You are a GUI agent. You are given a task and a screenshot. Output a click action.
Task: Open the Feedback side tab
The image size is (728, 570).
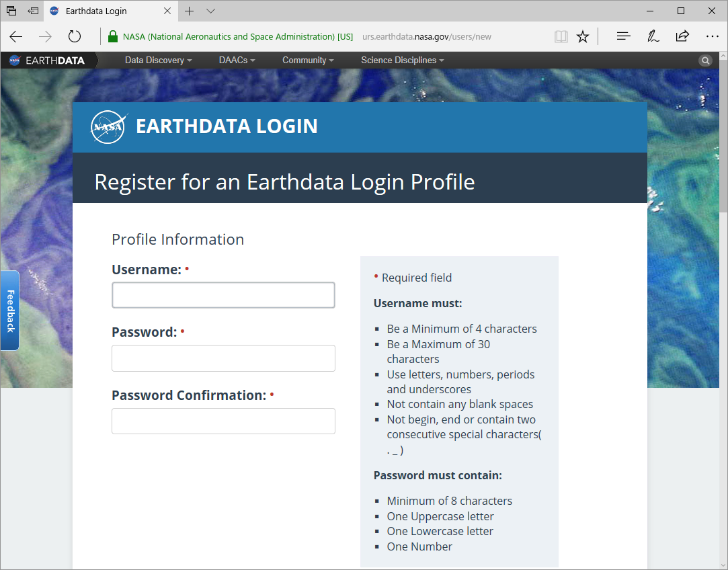coord(10,311)
